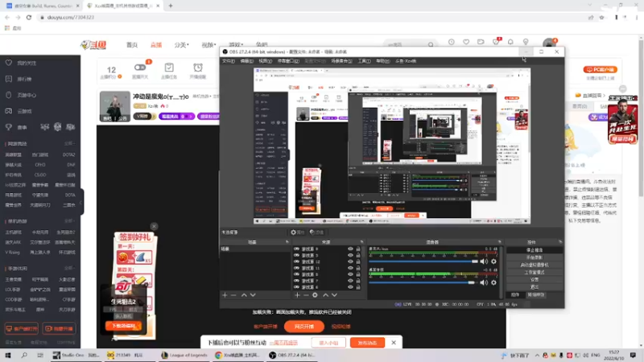Pop out the OBS controls dock
Viewport: 644px width, 362px height.
[x=560, y=242]
